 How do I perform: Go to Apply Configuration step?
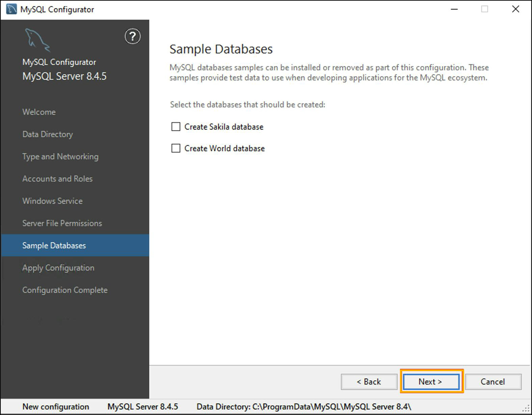click(58, 268)
